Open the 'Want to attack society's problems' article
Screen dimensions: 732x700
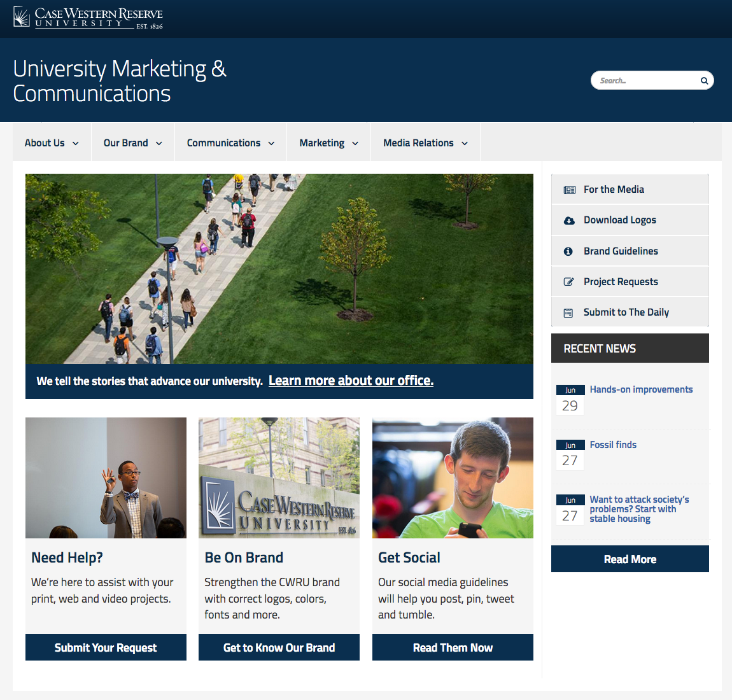point(639,509)
